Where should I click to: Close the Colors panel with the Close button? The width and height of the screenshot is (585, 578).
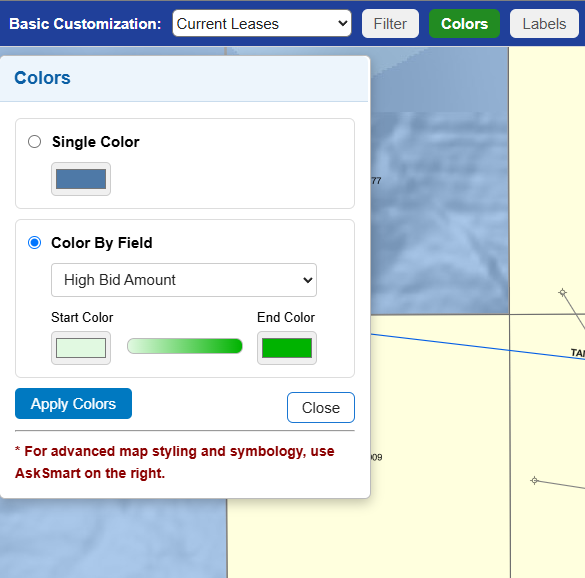click(321, 407)
